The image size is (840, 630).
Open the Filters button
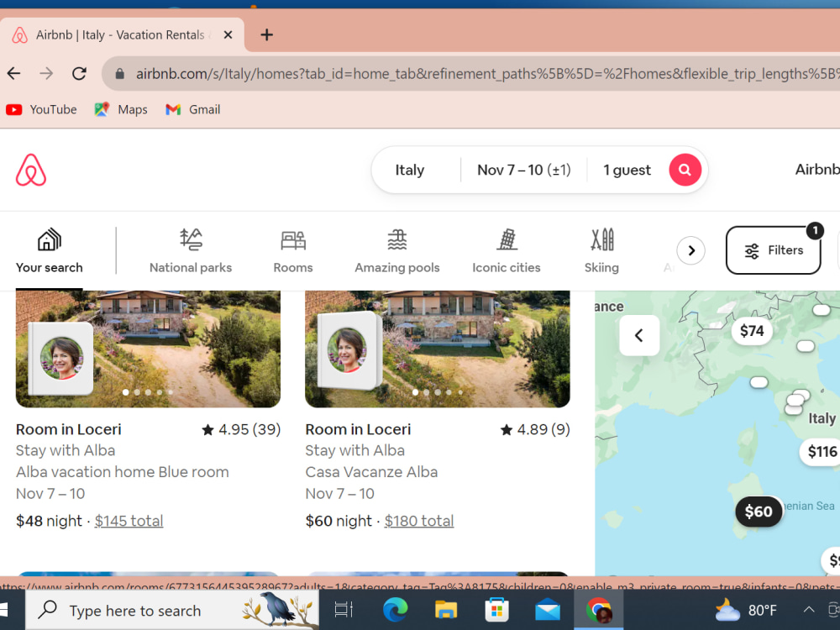(x=773, y=250)
